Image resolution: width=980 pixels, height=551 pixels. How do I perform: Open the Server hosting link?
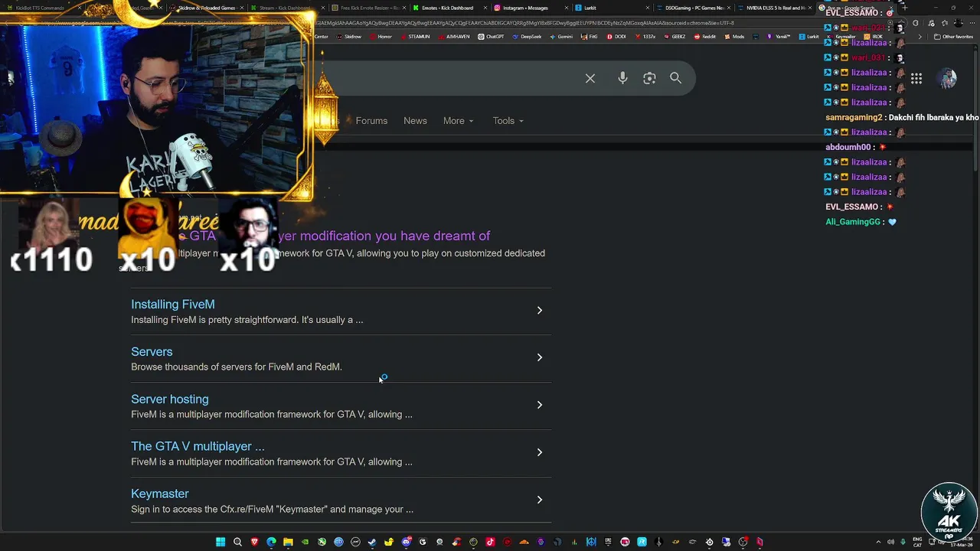coord(169,399)
